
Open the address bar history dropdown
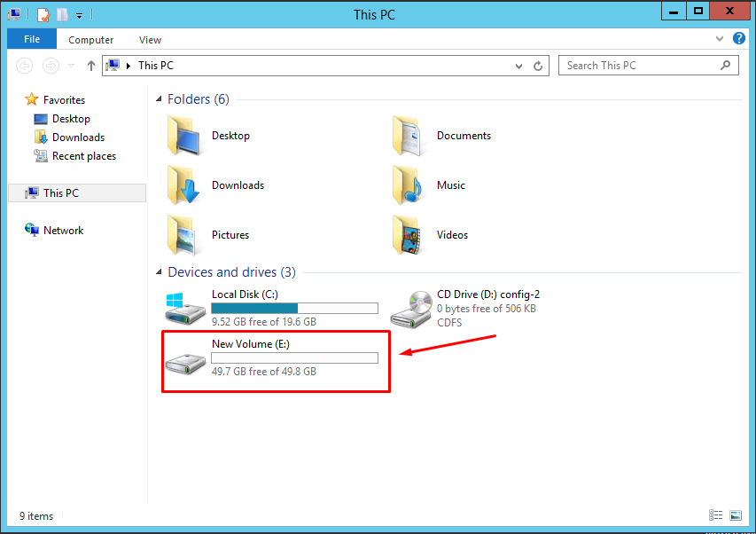[518, 67]
